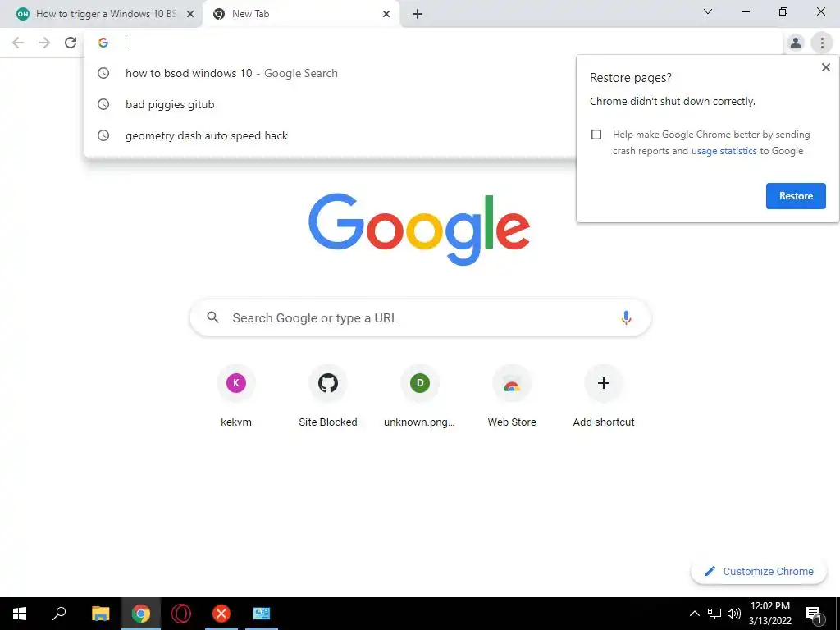840x630 pixels.
Task: Select the New Tab tab
Action: click(301, 14)
